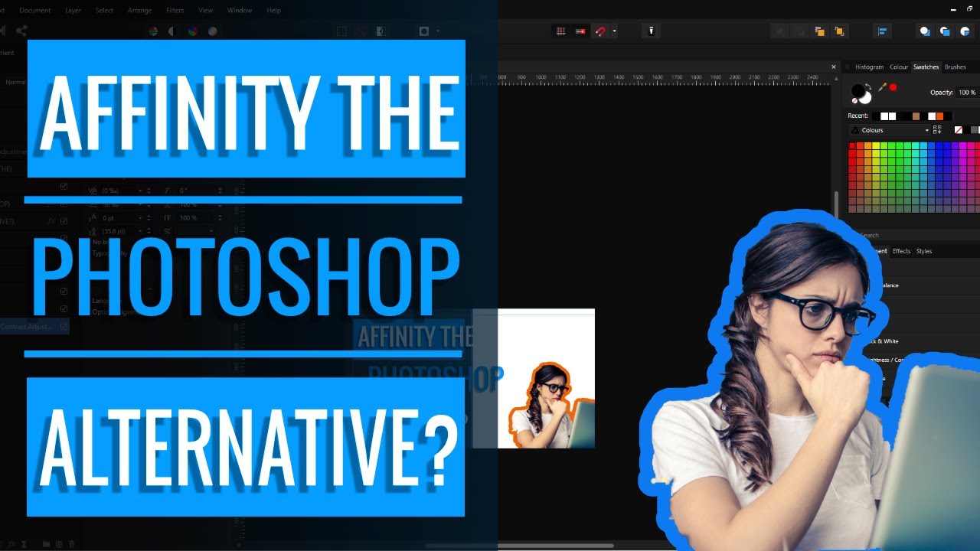Open the Effects panel tab
Image resolution: width=980 pixels, height=551 pixels.
point(901,251)
